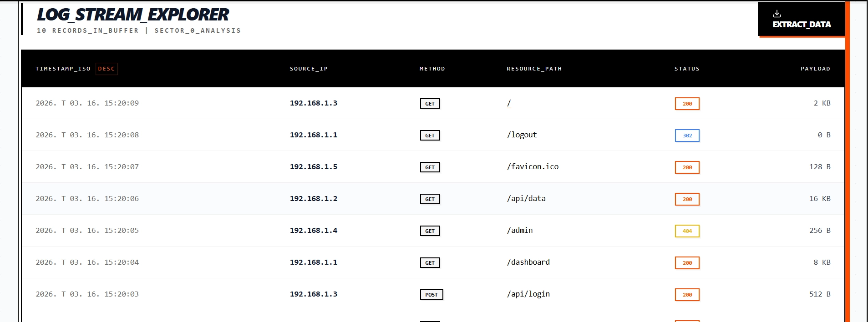Viewport: 868px width, 322px height.
Task: Click the 404 status badge on /admin
Action: coord(687,231)
